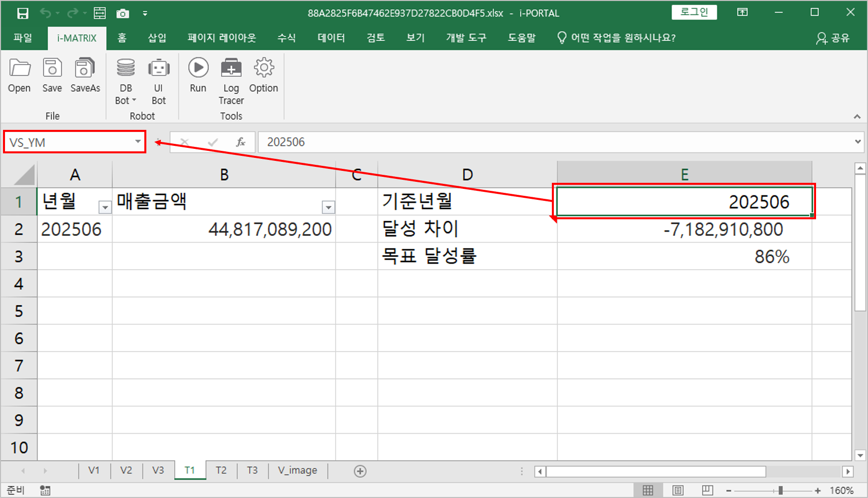
Task: Click the 로그인 button
Action: pyautogui.click(x=694, y=12)
